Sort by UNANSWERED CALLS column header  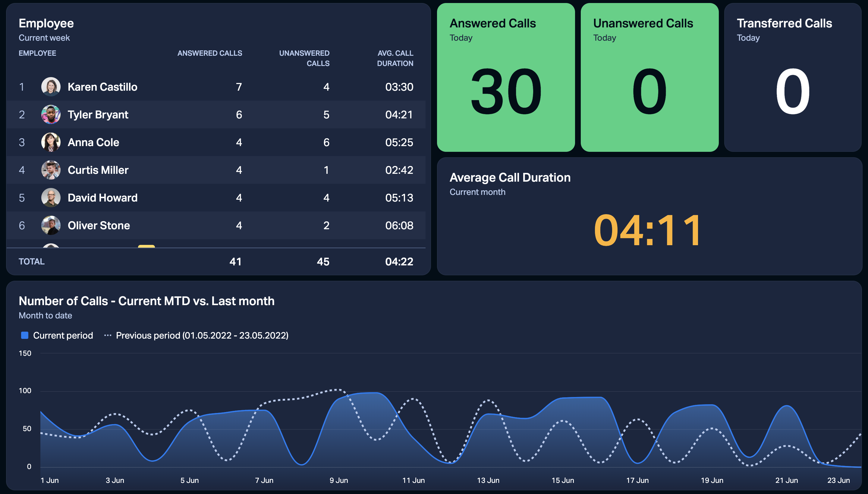[x=304, y=58]
